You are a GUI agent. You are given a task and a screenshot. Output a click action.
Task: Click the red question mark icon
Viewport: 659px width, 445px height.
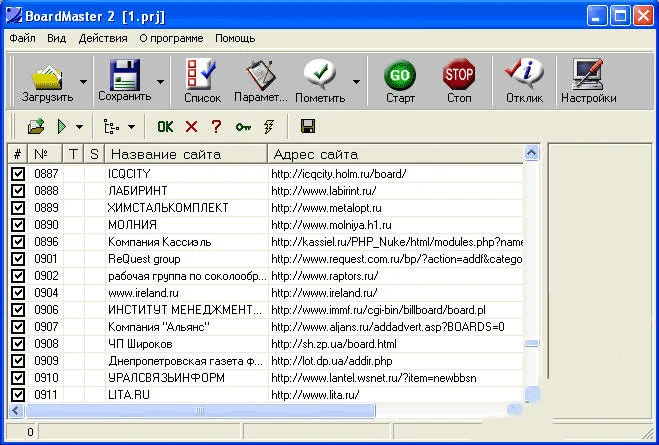point(216,126)
